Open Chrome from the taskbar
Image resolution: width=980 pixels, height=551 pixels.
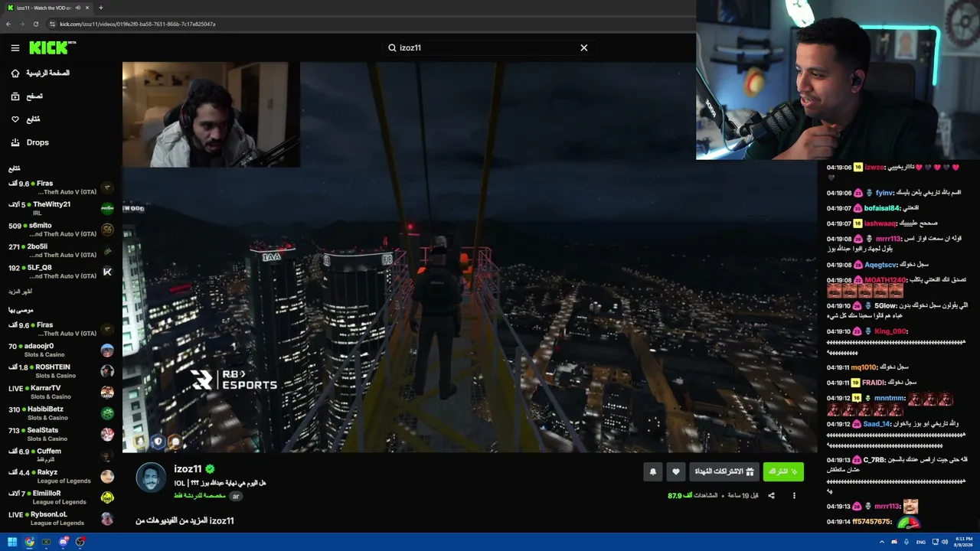pos(29,542)
